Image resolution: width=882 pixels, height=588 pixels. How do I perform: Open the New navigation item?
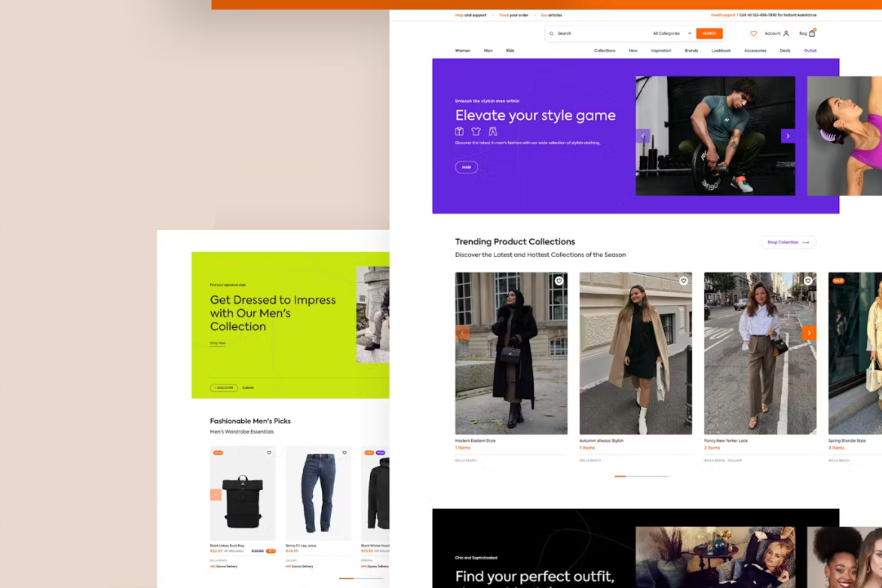click(633, 51)
